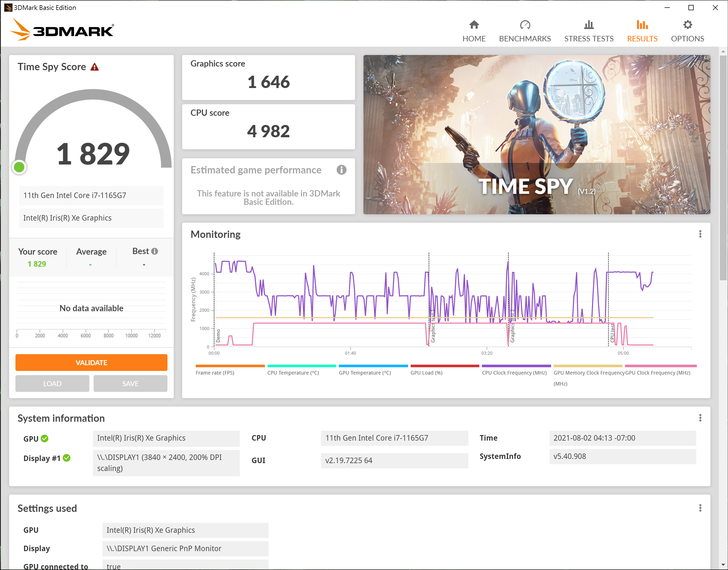Image resolution: width=728 pixels, height=570 pixels.
Task: Click the vertical scrollbar thumb
Action: pos(723,167)
